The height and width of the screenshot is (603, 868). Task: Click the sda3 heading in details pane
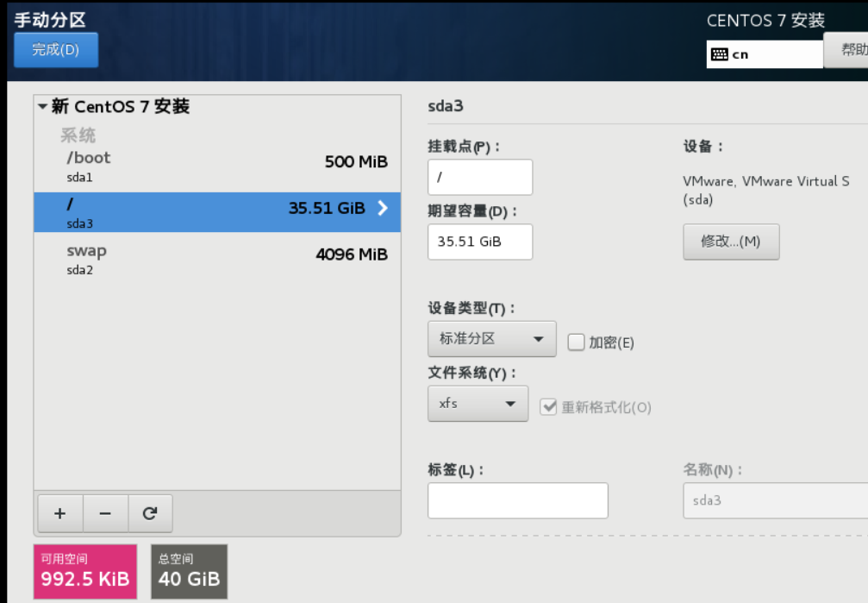coord(446,106)
